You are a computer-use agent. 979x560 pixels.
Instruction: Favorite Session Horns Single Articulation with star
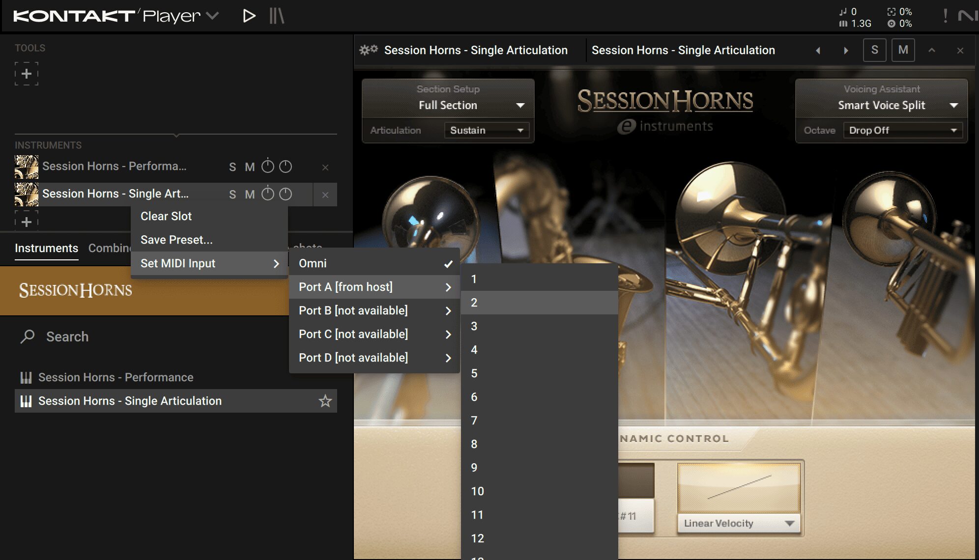325,401
